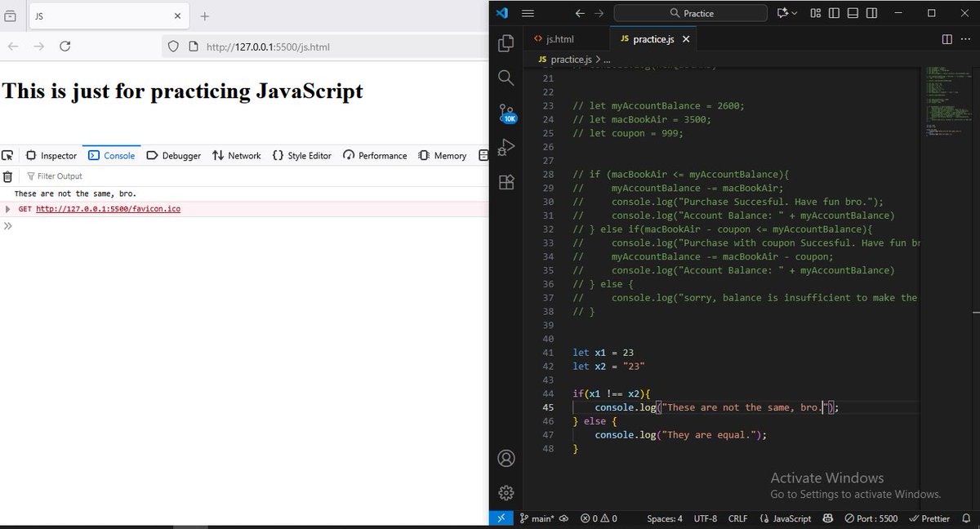Select language mode JavaScript in status bar
Screen dimensions: 980x529
[785, 518]
